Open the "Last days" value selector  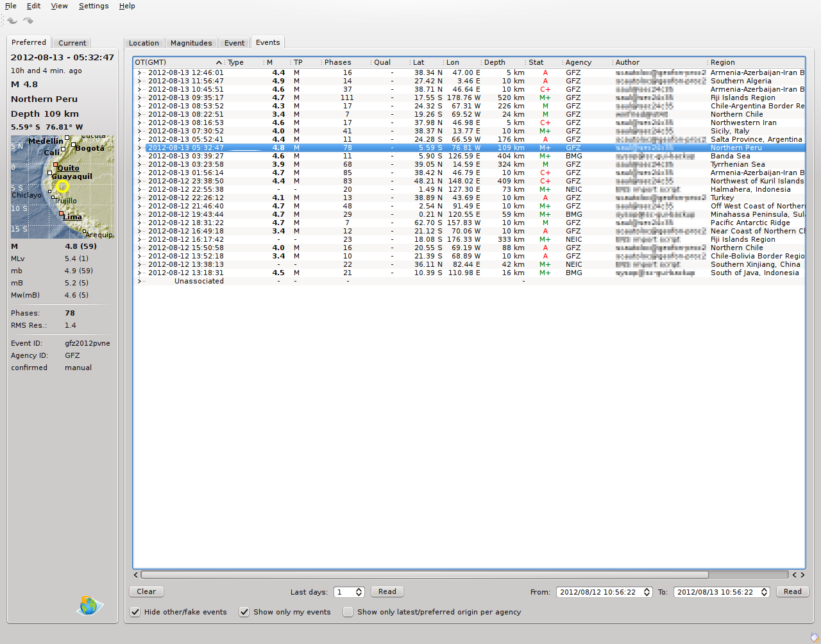click(x=359, y=592)
